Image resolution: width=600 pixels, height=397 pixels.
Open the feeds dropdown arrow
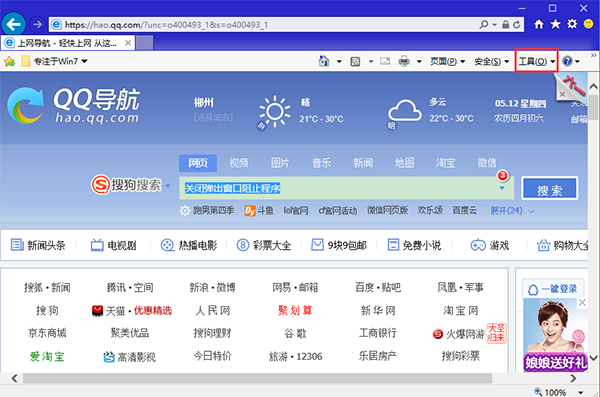(371, 61)
